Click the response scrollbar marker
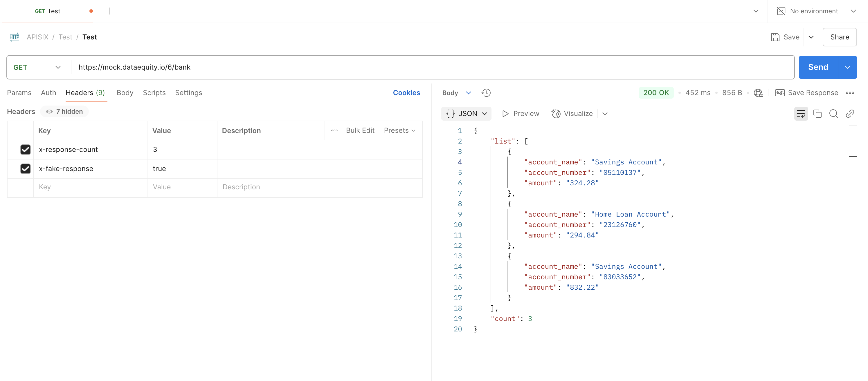The width and height of the screenshot is (868, 381). coord(853,157)
